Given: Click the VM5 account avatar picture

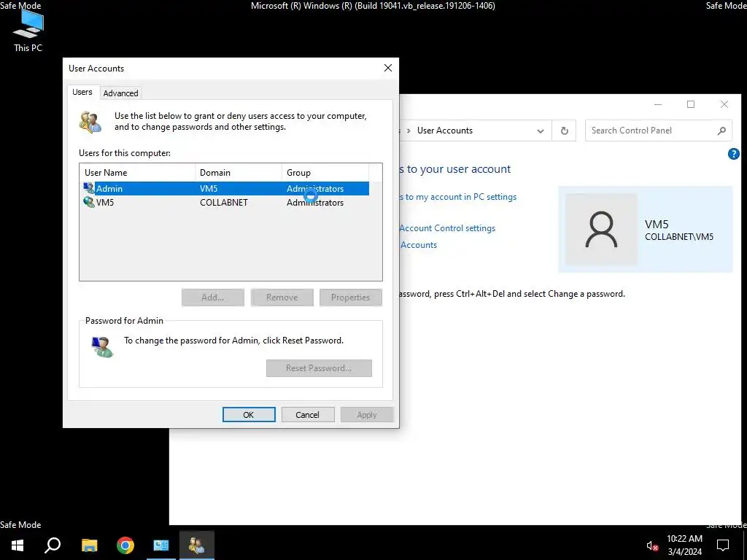Looking at the screenshot, I should pos(601,229).
